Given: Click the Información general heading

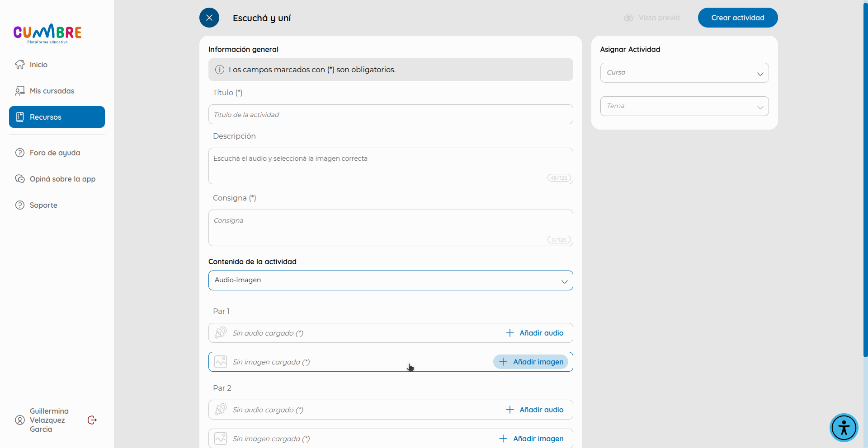Looking at the screenshot, I should click(x=243, y=49).
